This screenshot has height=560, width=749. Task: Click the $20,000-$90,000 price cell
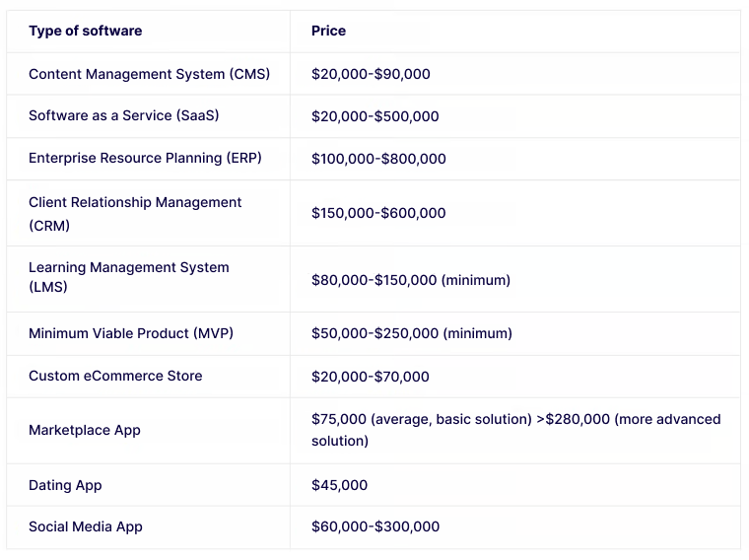tap(371, 74)
